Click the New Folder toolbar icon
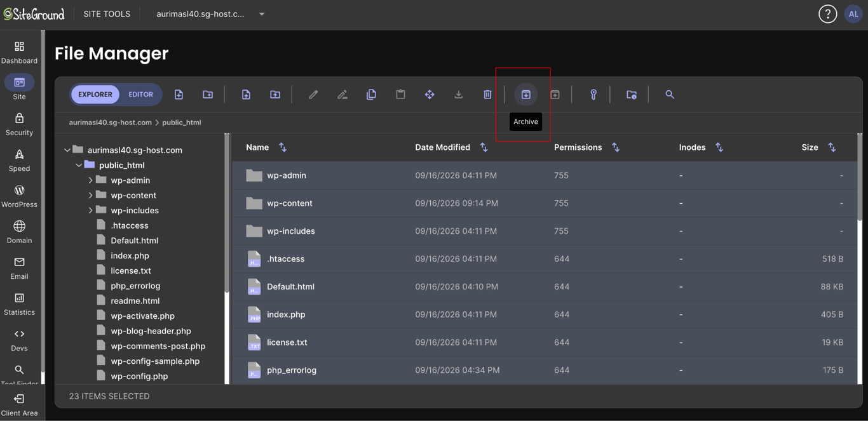This screenshot has height=421, width=868. (208, 95)
